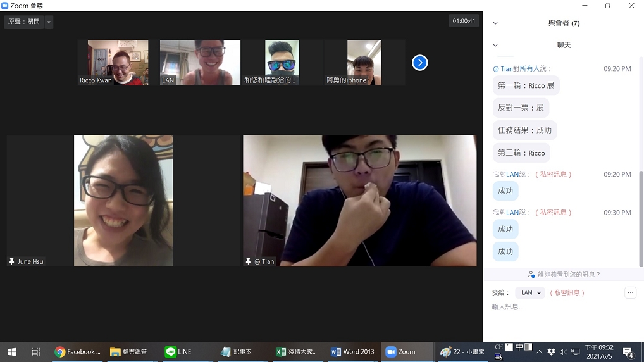
Task: Click who can see your messages link
Action: point(564,275)
